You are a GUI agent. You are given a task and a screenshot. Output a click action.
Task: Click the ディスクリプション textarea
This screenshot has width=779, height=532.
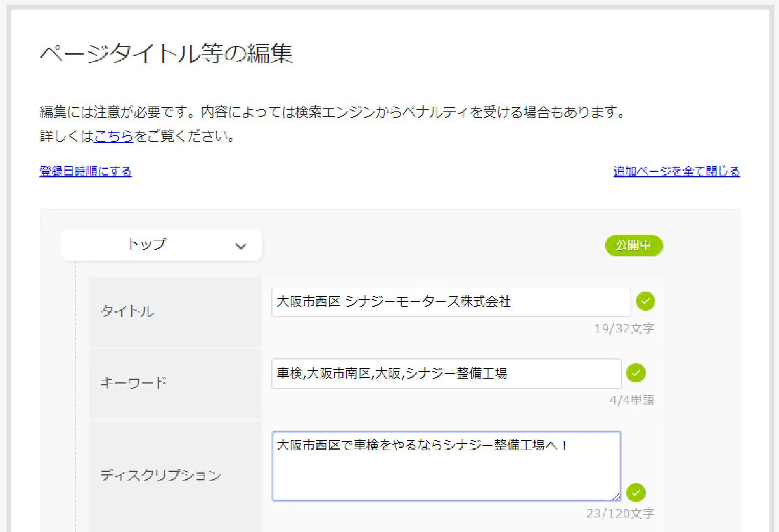coord(446,466)
